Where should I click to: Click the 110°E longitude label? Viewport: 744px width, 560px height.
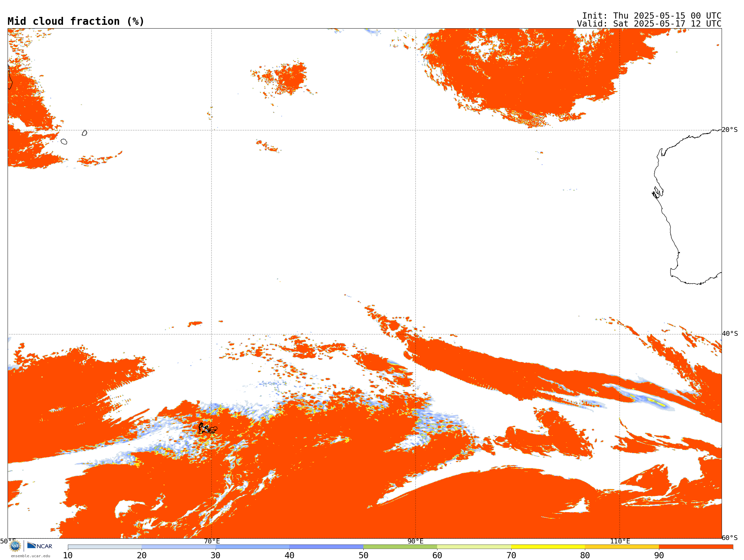[620, 541]
